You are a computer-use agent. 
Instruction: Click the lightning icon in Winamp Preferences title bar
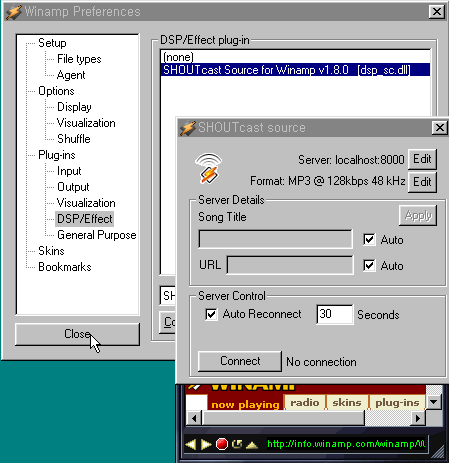[x=14, y=12]
